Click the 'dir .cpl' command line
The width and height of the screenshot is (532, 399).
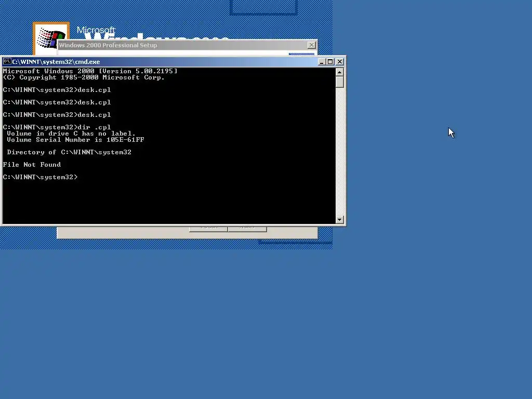(x=57, y=127)
